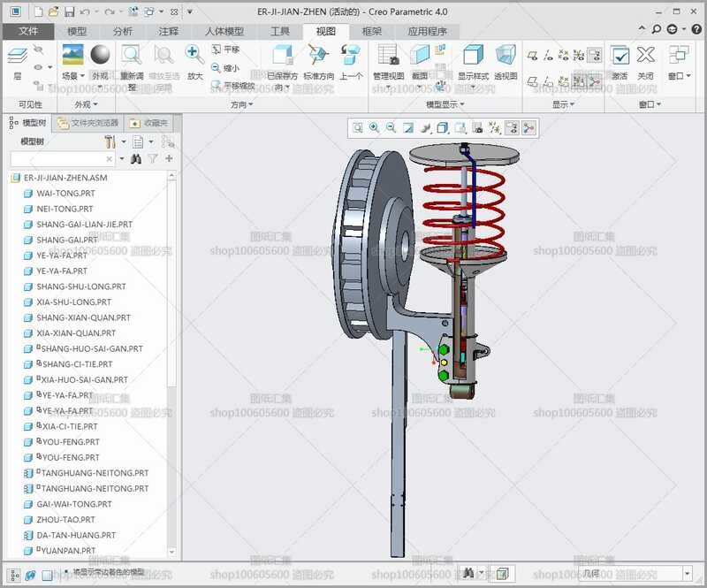707x588 pixels.
Task: Switch to the 分析 (Analysis) ribbon tab
Action: (123, 31)
